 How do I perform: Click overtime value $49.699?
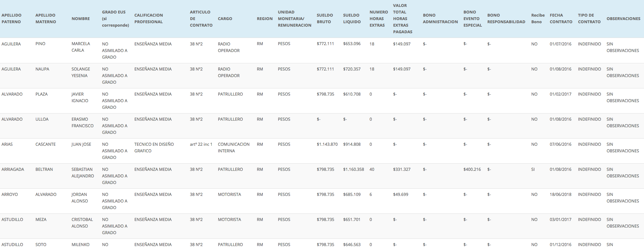click(x=401, y=194)
